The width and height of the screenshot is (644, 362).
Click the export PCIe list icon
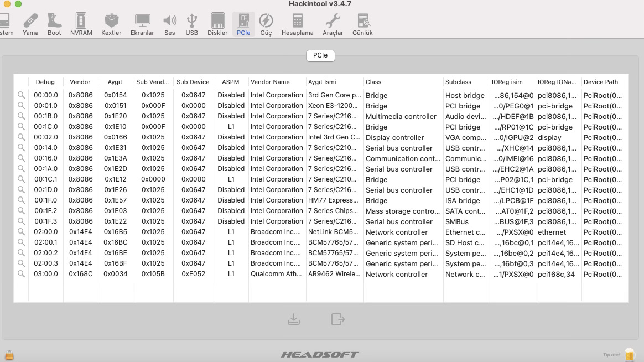(x=337, y=319)
